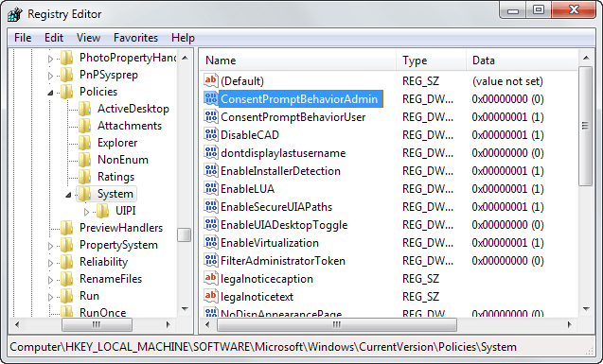The width and height of the screenshot is (603, 364).
Task: Click the registry path in status bar
Action: (x=263, y=347)
